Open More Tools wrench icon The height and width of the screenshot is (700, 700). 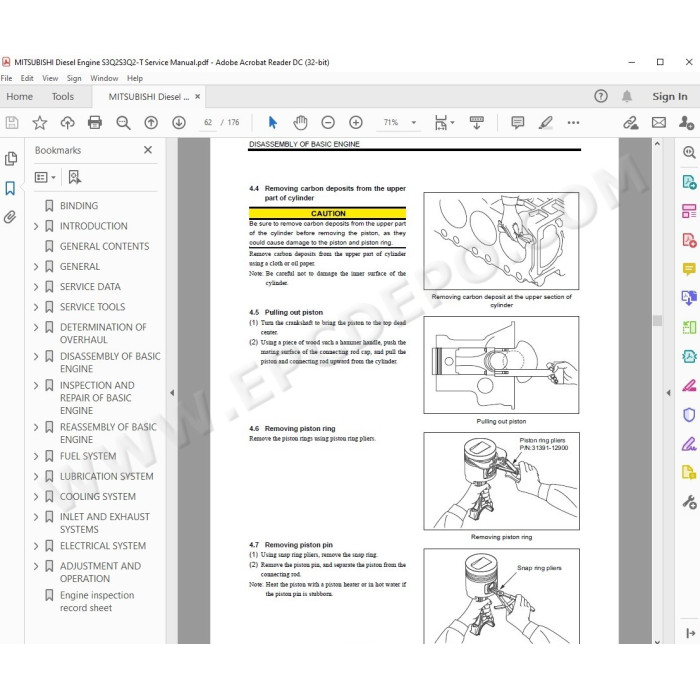[x=689, y=502]
